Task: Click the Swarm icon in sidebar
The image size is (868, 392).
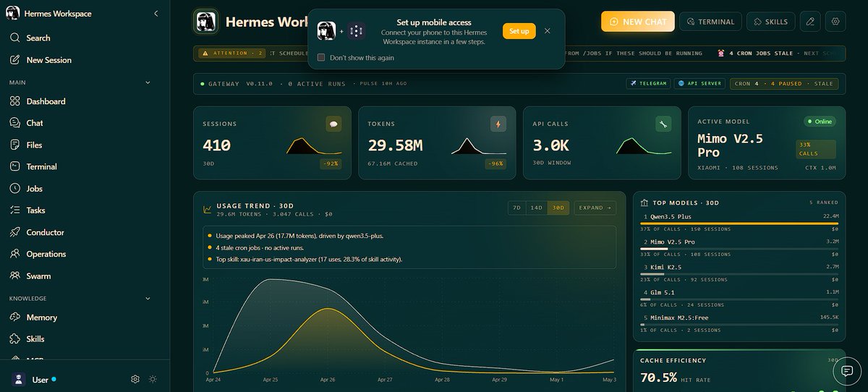Action: (14, 276)
